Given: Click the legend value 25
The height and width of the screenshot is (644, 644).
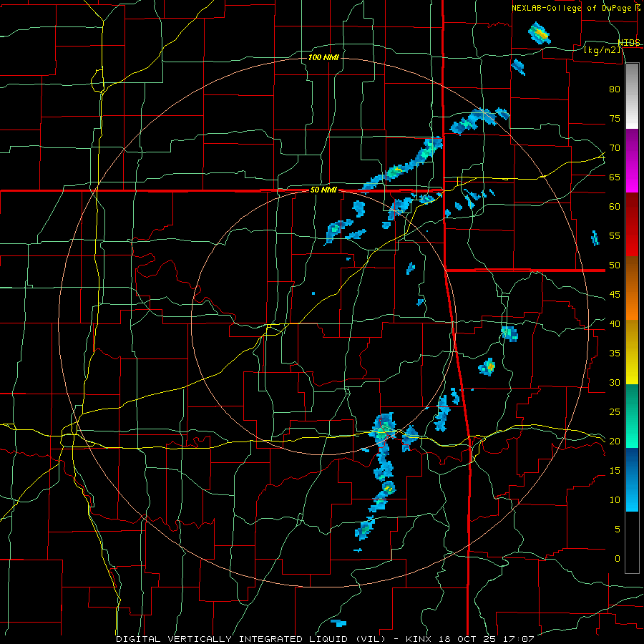Looking at the screenshot, I should coord(615,412).
